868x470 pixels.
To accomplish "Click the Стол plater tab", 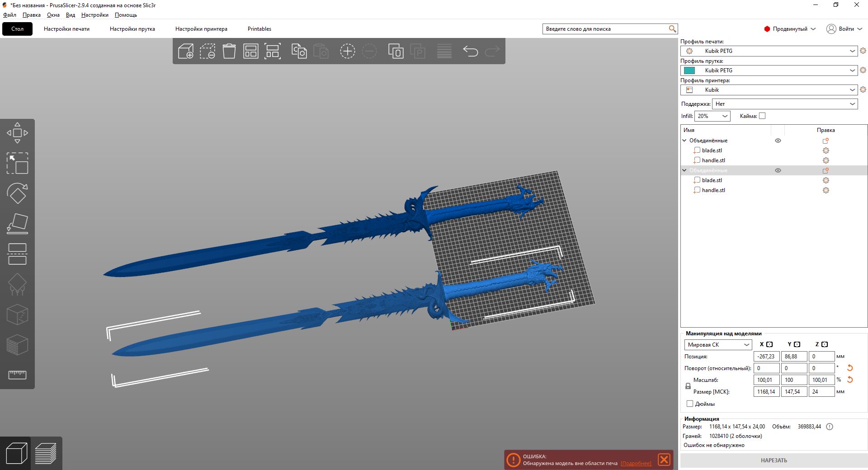I will coord(17,29).
